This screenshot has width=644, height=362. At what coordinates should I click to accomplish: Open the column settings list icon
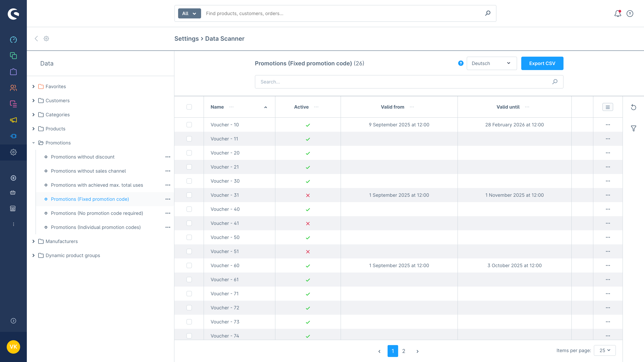(x=607, y=107)
